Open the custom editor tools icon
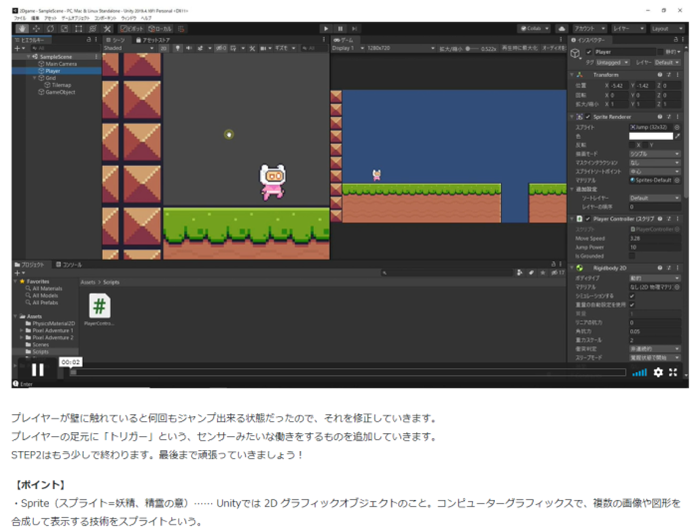The width and height of the screenshot is (698, 530). pos(107,29)
